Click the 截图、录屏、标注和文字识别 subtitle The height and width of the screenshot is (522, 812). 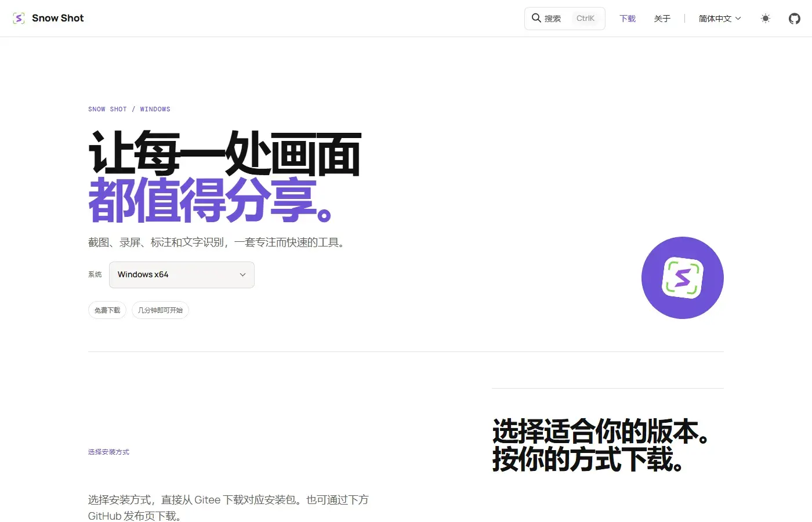(x=217, y=242)
